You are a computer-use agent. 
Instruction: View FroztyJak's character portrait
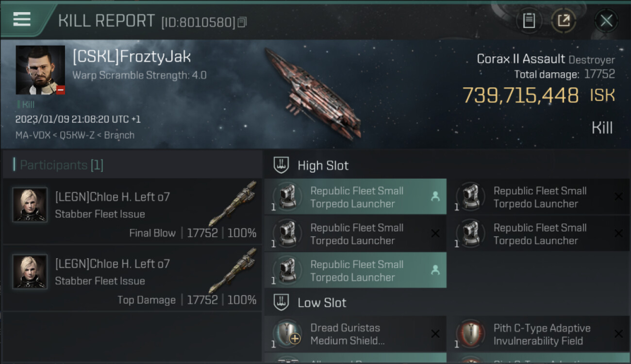point(40,70)
